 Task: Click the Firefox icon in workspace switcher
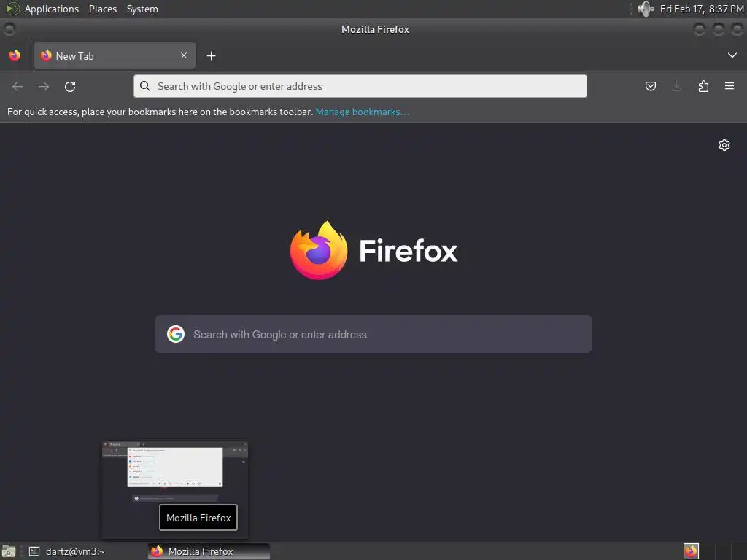pyautogui.click(x=691, y=551)
